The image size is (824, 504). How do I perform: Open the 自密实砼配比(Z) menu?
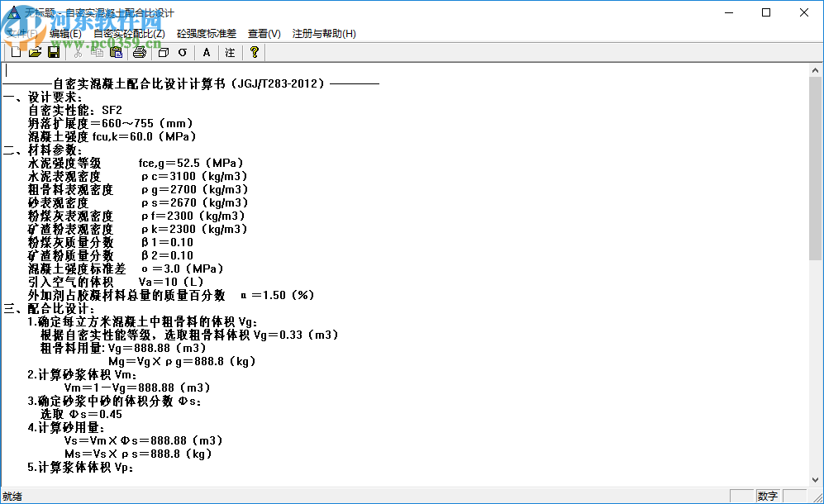[x=129, y=34]
